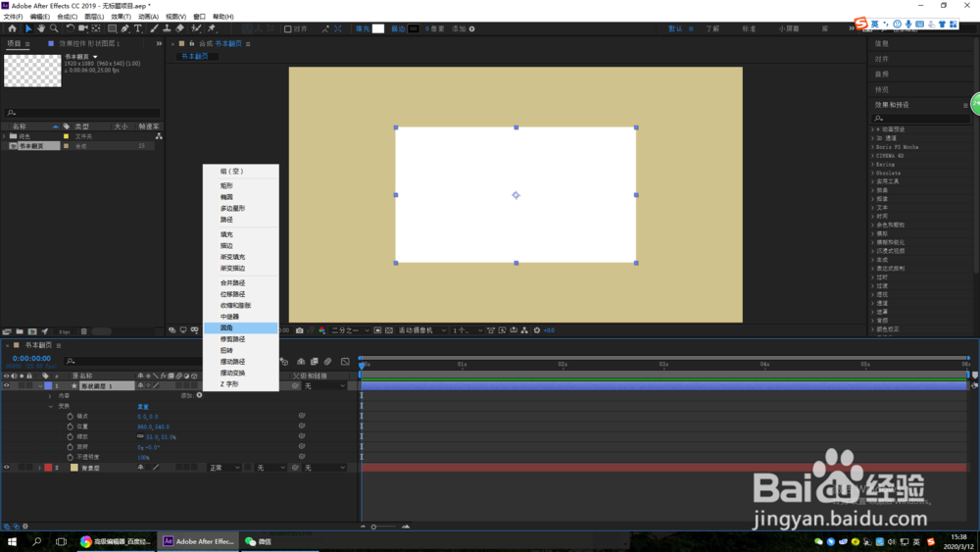Image resolution: width=980 pixels, height=552 pixels.
Task: Select the Pan Behind anchor point tool
Action: click(96, 28)
